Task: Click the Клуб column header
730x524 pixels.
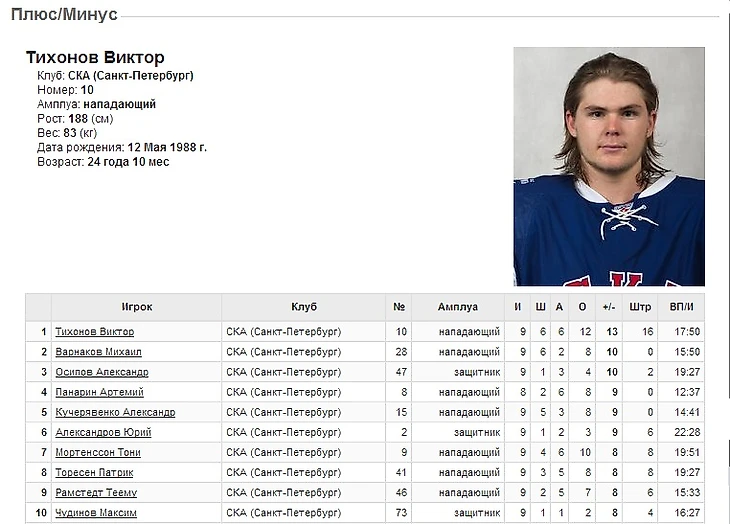Action: (304, 307)
